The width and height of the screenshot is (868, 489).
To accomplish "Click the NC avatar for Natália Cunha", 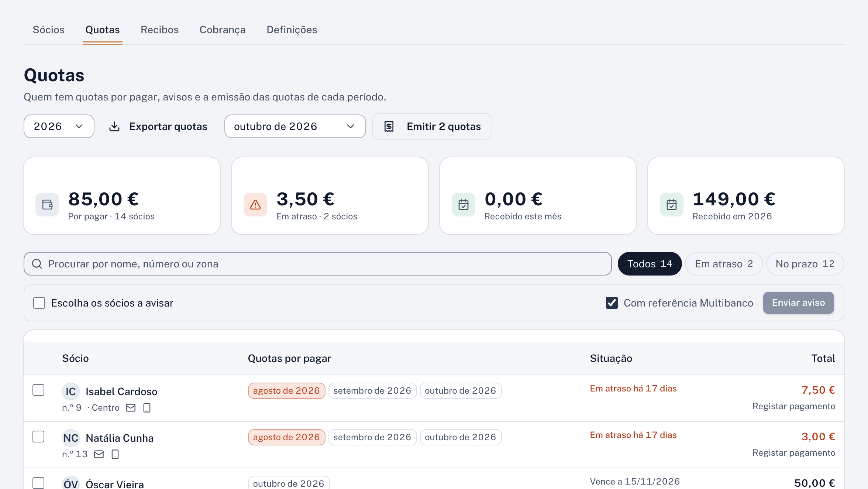I will [x=71, y=438].
